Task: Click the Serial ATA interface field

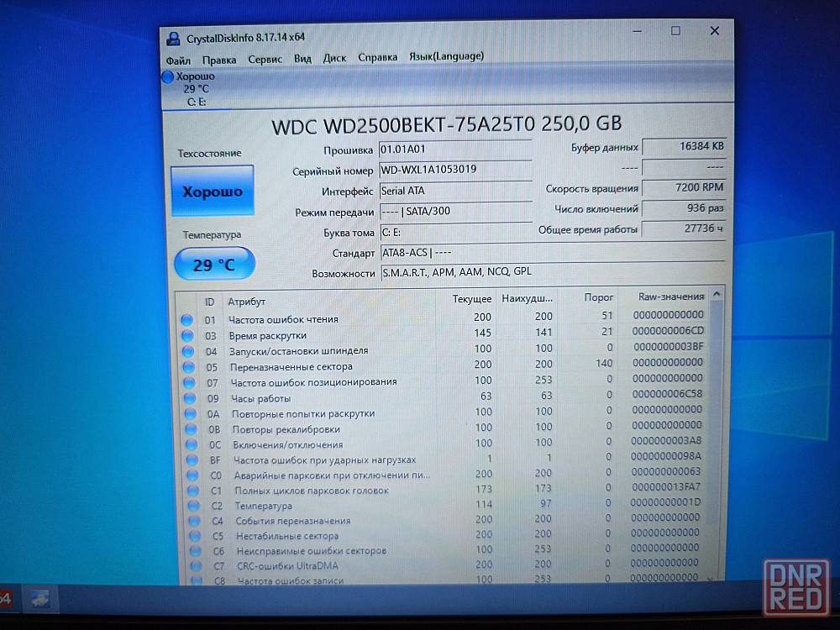Action: click(x=455, y=191)
